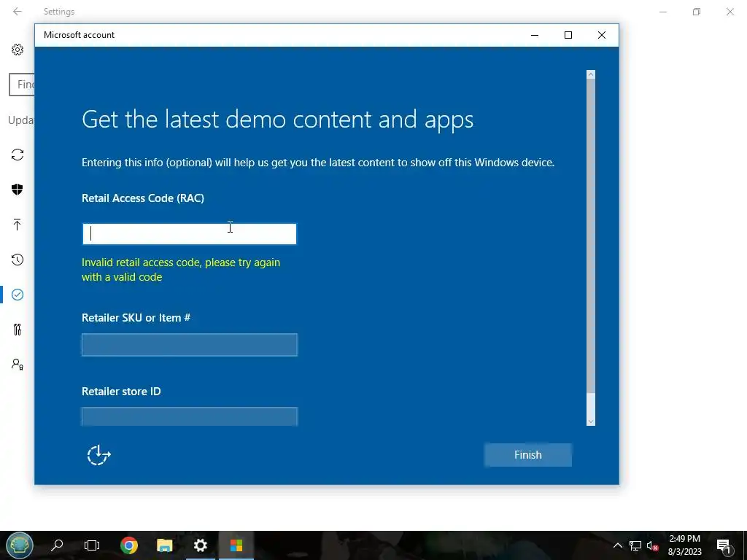The width and height of the screenshot is (747, 560).
Task: Restore down the Settings window
Action: point(697,12)
